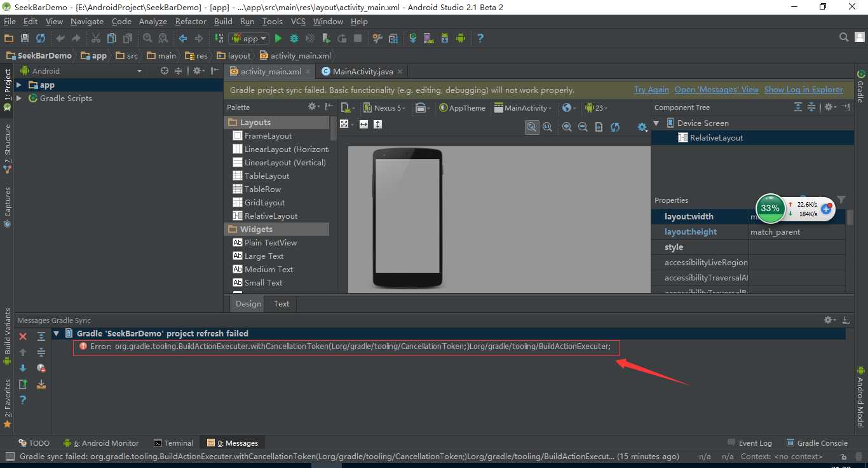The image size is (868, 468).
Task: Collapse the Device Screen node
Action: pyautogui.click(x=656, y=123)
